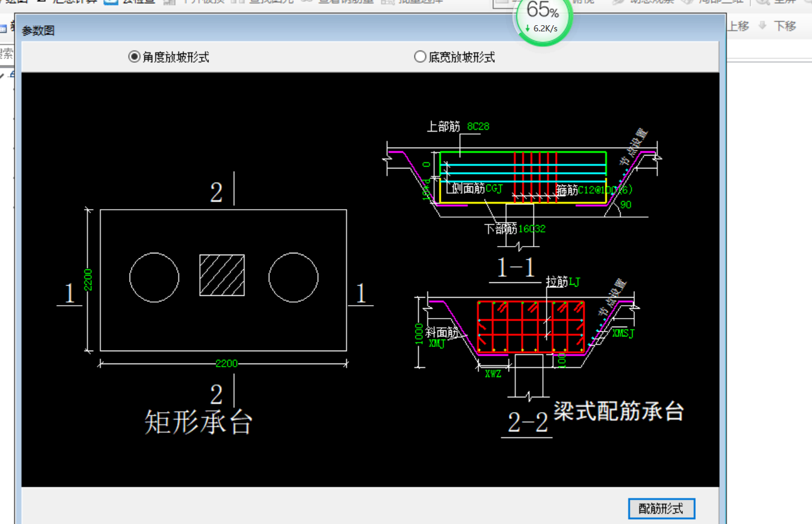
Task: Edit the 10*d dimension in section 1-1
Action: pos(426,190)
